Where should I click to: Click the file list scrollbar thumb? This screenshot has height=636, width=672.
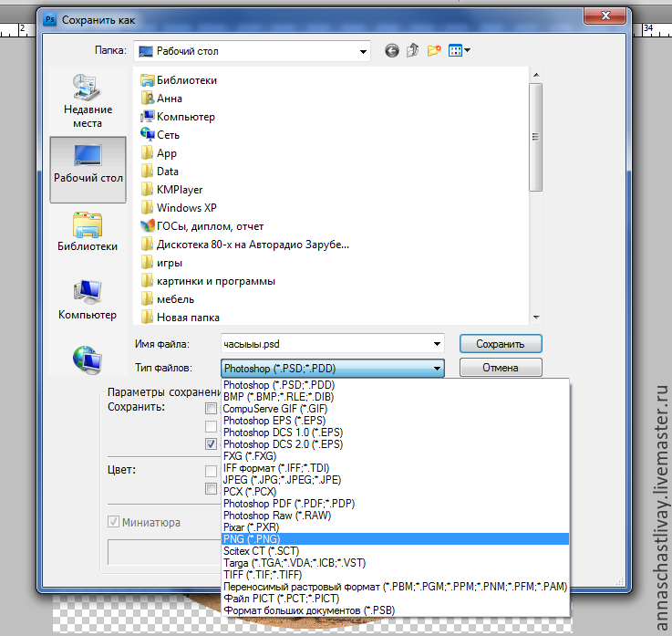(x=536, y=137)
